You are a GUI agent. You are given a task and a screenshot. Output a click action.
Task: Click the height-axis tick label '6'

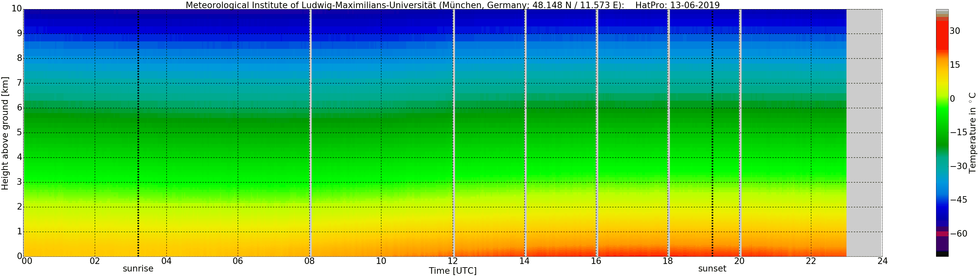pyautogui.click(x=20, y=108)
